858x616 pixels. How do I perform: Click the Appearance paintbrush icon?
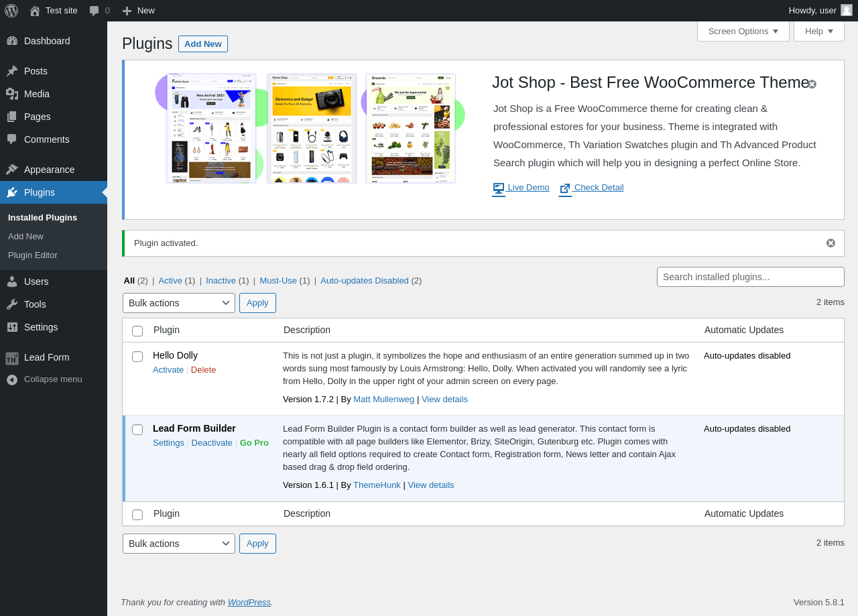[12, 170]
